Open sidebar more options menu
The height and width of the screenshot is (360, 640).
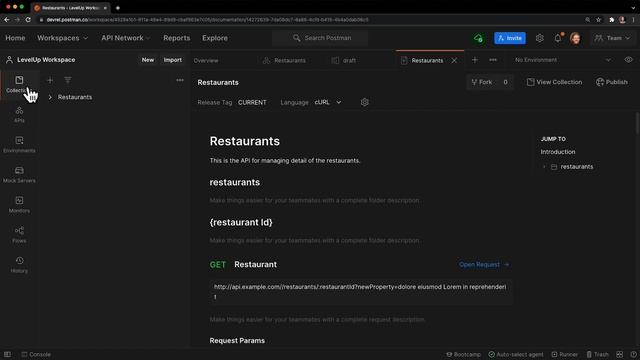click(x=180, y=80)
